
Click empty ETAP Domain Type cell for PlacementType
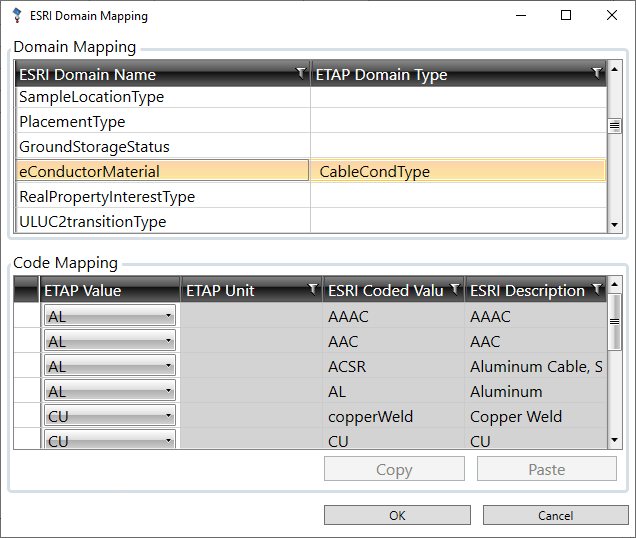coord(458,121)
